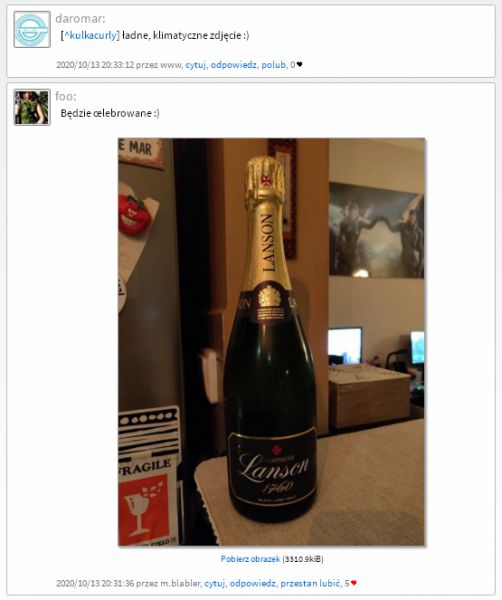Open the foo username label
Screen dimensions: 502x600
(x=66, y=96)
